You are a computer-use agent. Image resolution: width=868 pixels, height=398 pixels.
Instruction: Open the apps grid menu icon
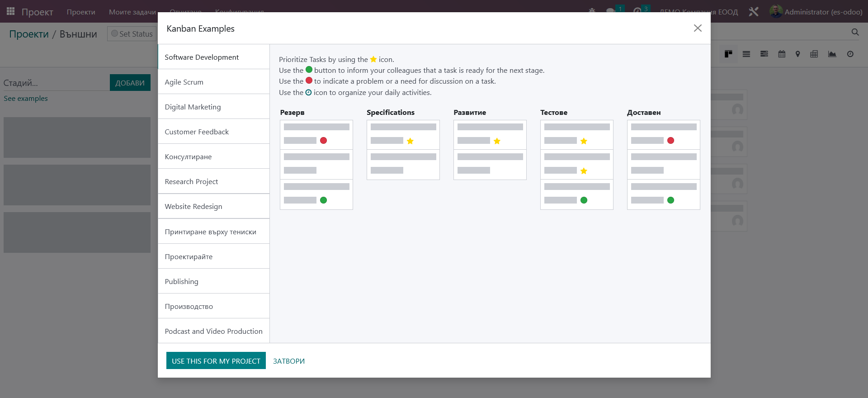pos(10,11)
